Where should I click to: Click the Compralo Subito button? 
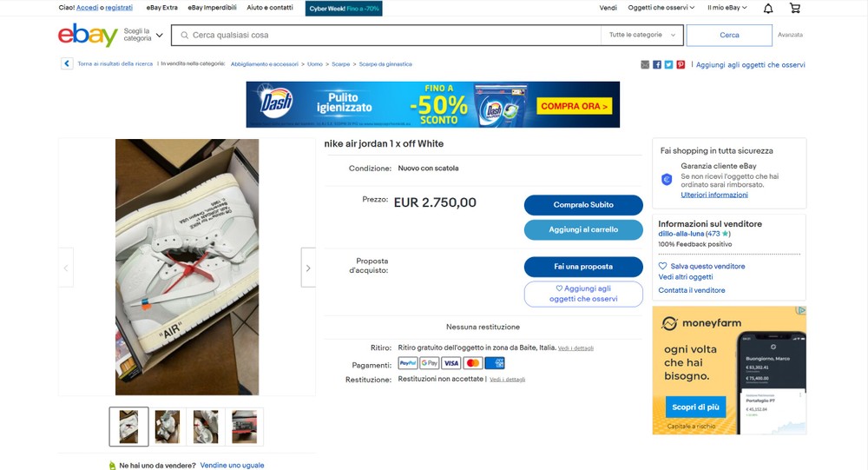pos(583,205)
